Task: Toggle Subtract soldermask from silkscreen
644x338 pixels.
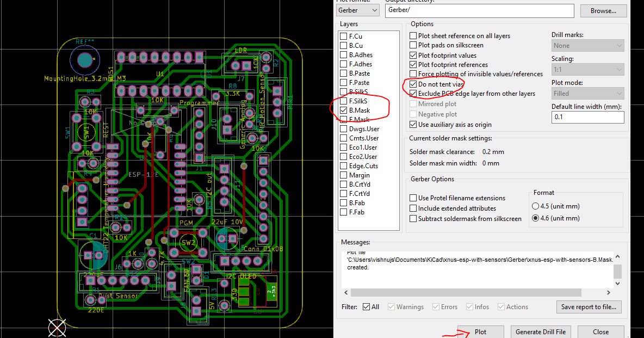Action: click(x=413, y=218)
